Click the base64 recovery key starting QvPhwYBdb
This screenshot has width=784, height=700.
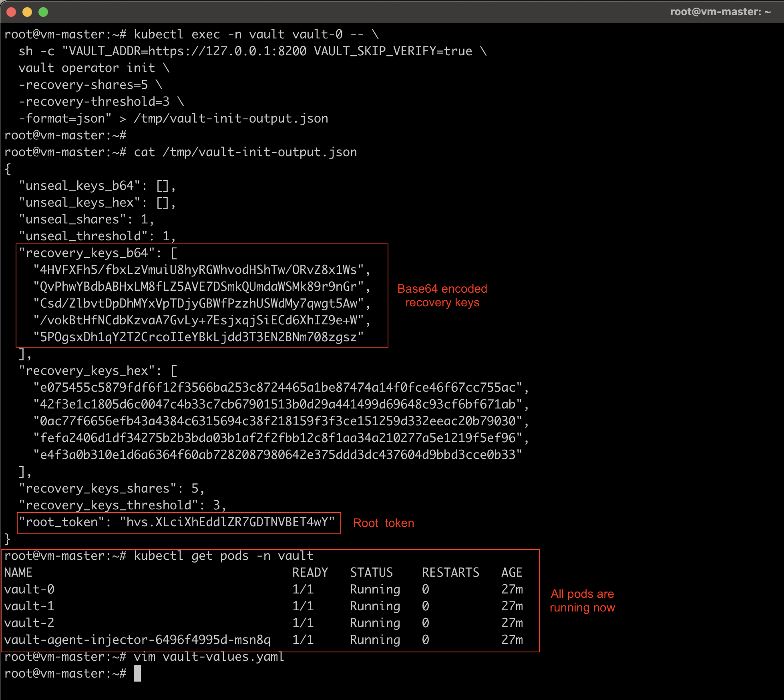pos(199,286)
